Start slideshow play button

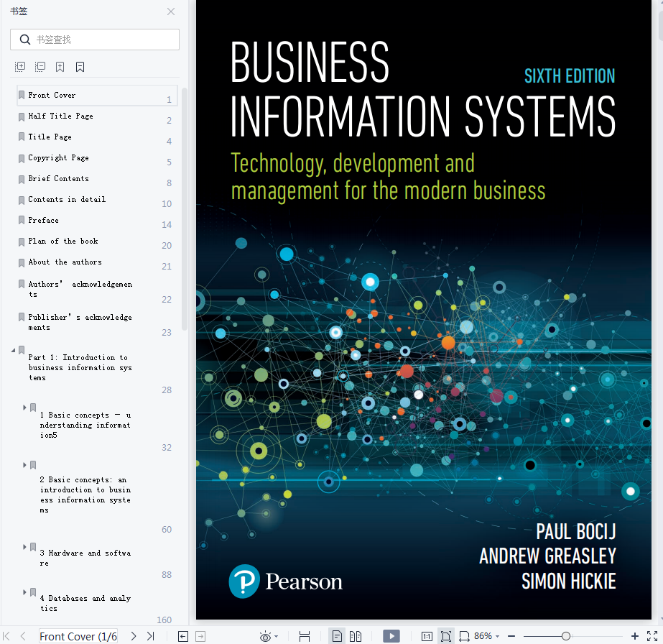391,635
